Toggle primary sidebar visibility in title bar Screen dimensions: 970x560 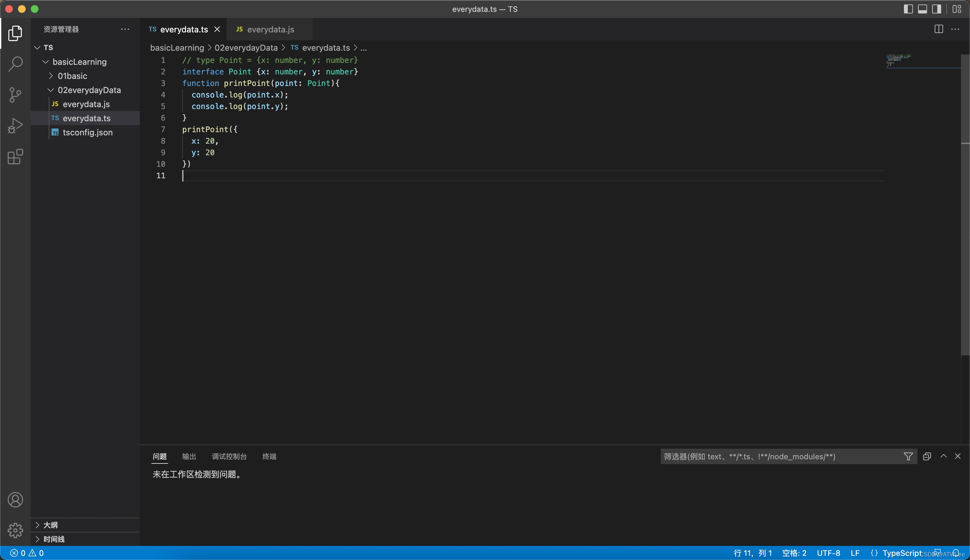click(908, 9)
